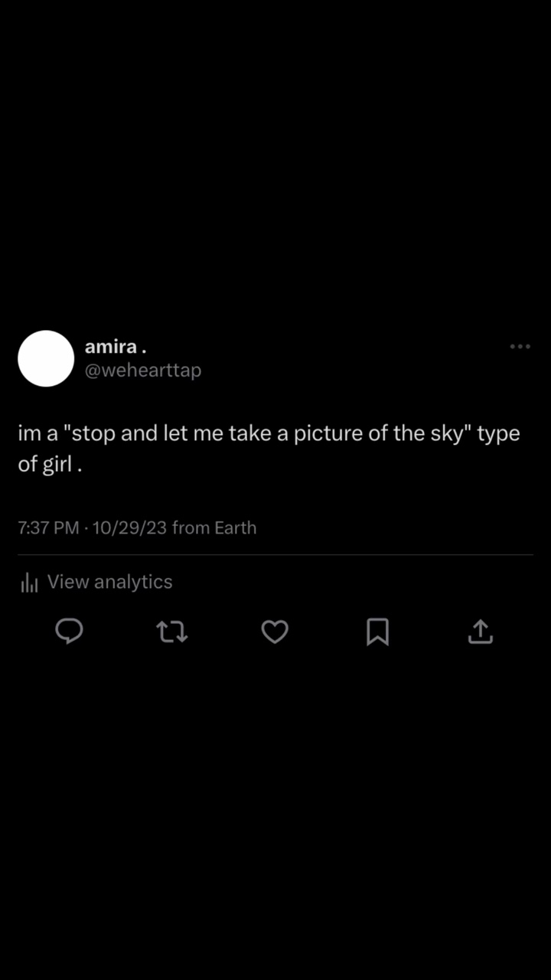Tap the quoted "stop and let me" phrase
This screenshot has height=980, width=551.
point(130,434)
